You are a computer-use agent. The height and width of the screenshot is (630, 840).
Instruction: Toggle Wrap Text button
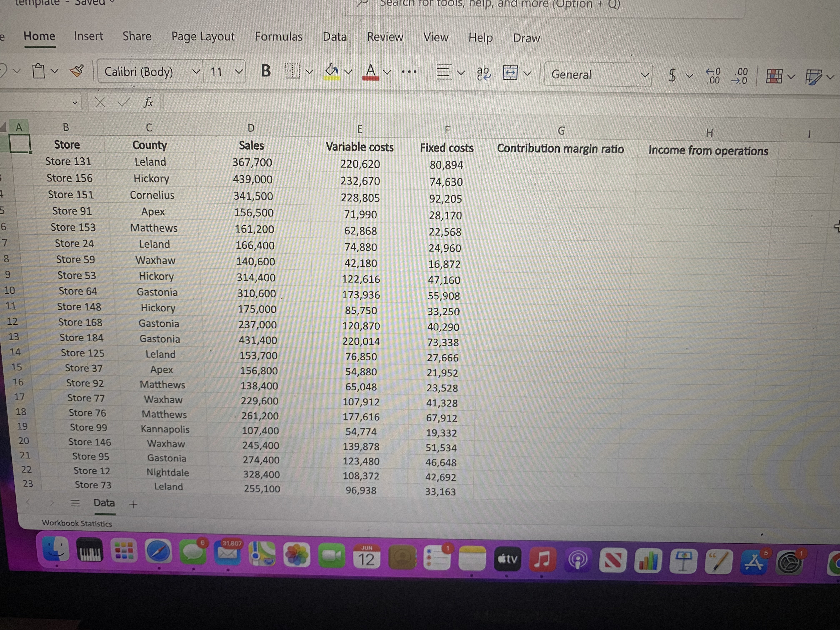click(x=483, y=72)
